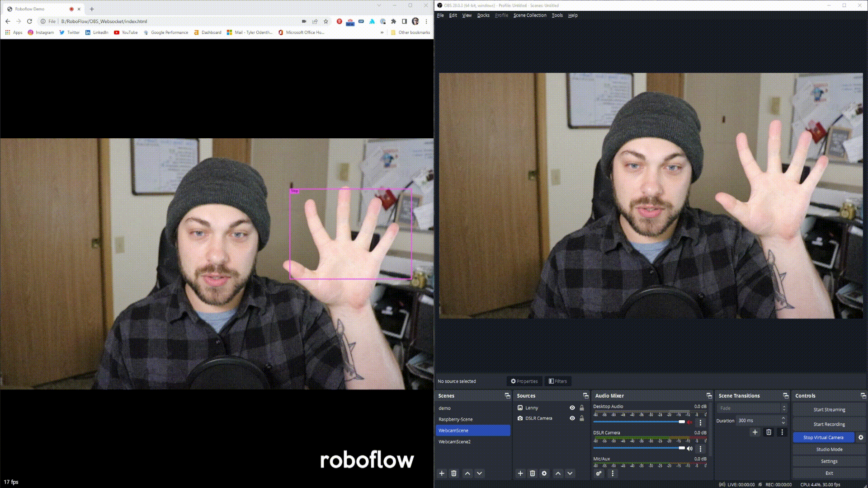The height and width of the screenshot is (488, 868).
Task: Remove scene transition with trash icon
Action: point(769,432)
